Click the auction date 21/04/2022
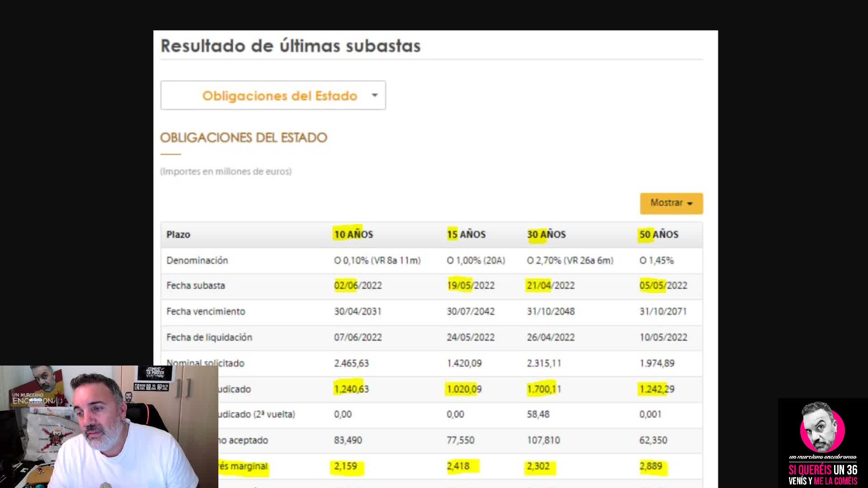This screenshot has width=868, height=488. (551, 286)
